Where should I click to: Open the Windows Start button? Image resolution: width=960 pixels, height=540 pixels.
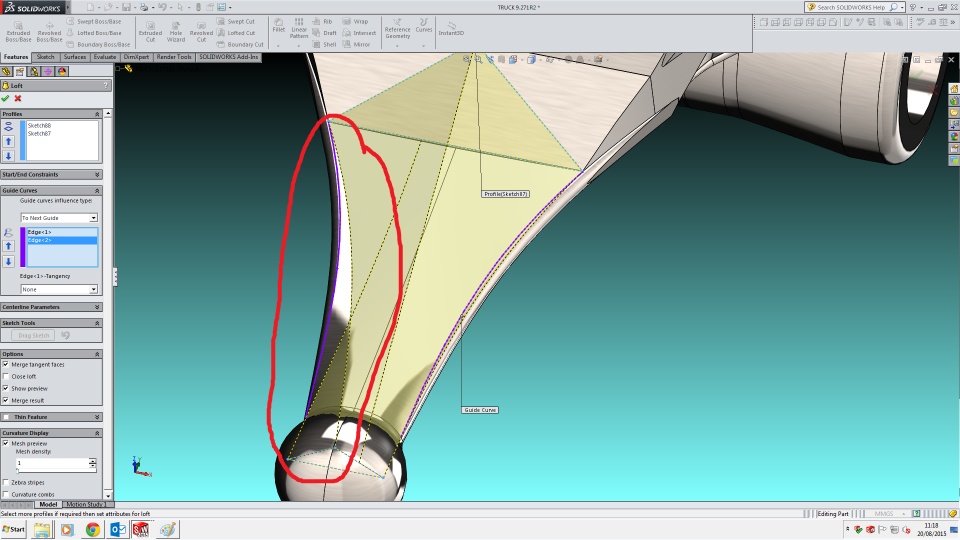point(13,530)
